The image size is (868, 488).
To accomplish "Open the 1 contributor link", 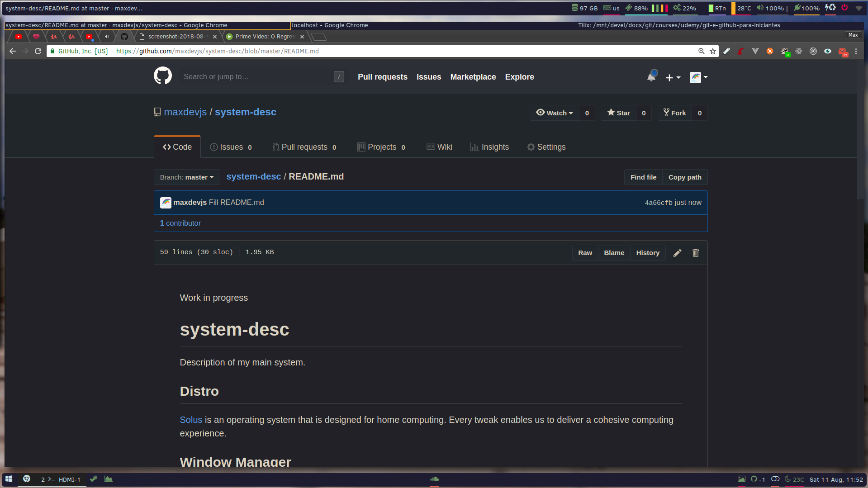I will coord(180,223).
